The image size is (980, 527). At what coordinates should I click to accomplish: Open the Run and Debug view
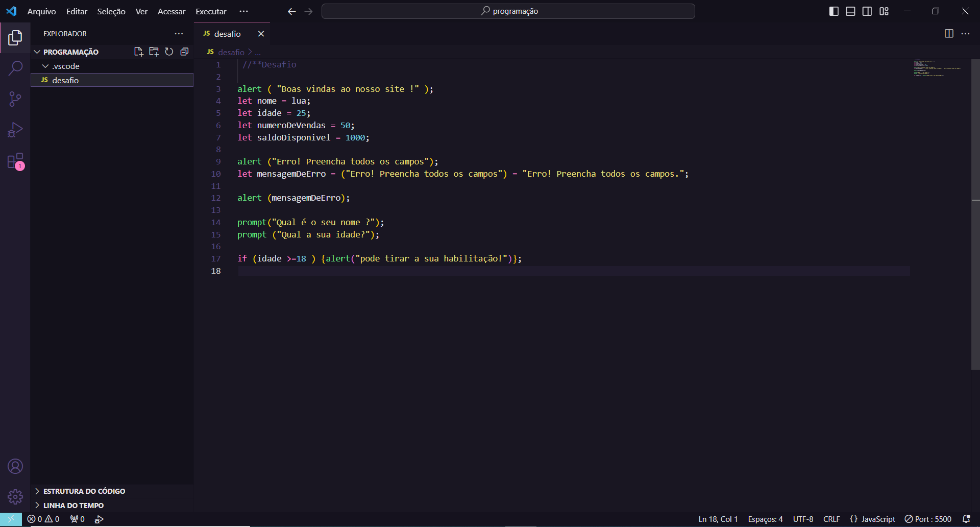point(15,130)
